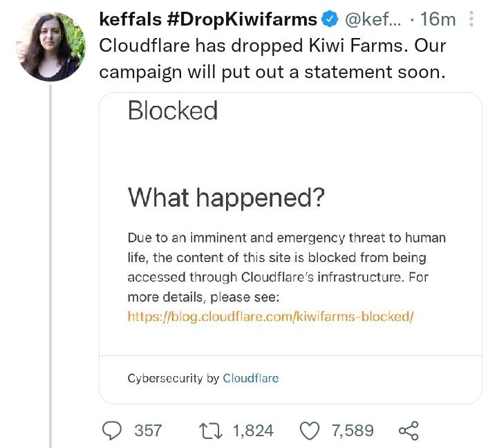497x448 pixels.
Task: Open the three-dot more options menu
Action: coord(471,19)
